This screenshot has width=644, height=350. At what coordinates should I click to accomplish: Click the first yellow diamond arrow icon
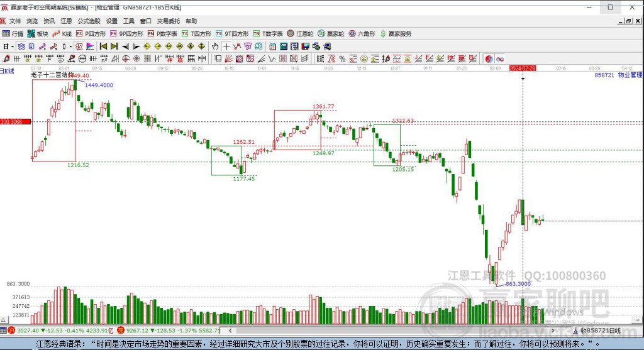(147, 46)
